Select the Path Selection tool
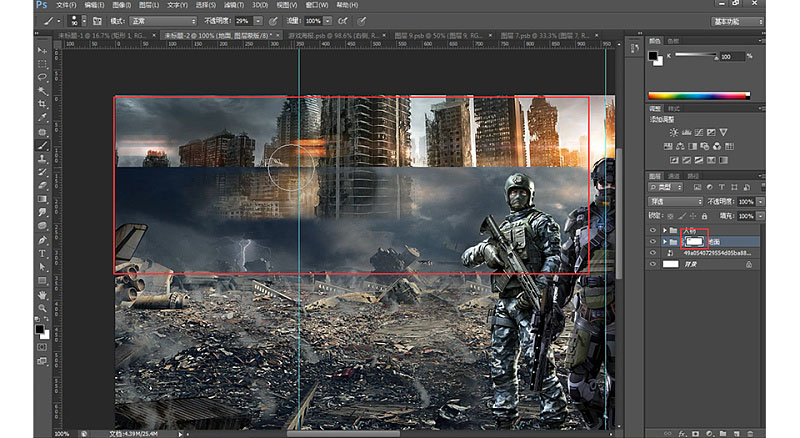The width and height of the screenshot is (800, 438). (42, 267)
